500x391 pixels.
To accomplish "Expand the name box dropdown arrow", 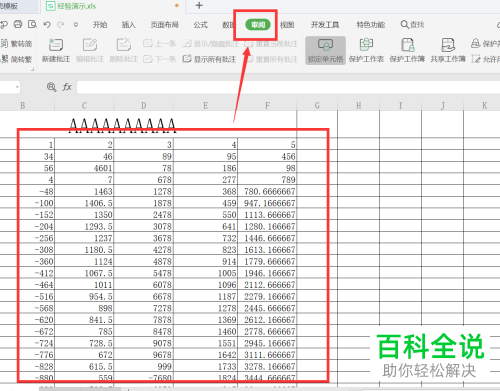I will (17, 87).
